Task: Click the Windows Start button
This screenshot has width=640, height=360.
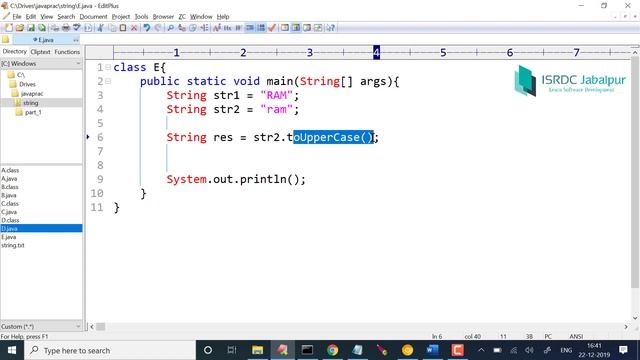Action: pos(11,350)
